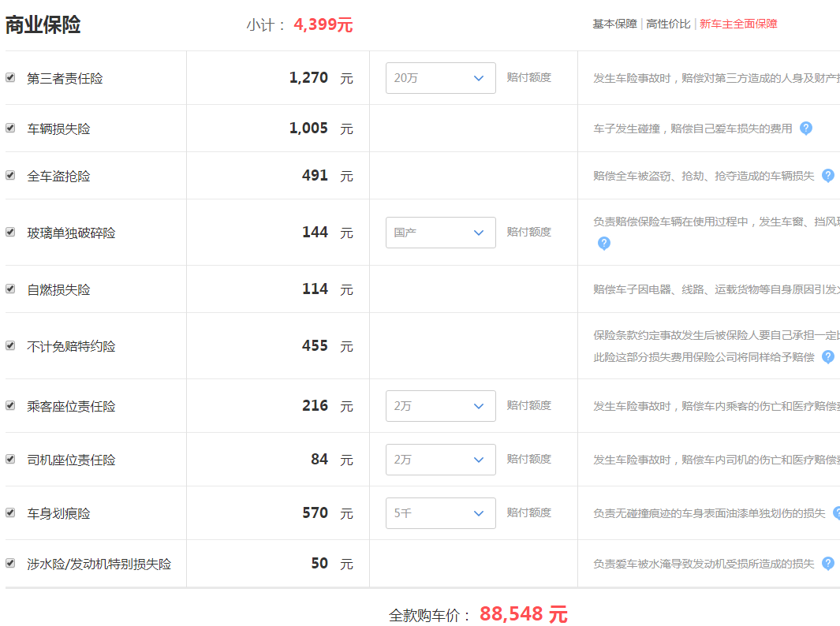Toggle 全车盗抢险 checkbox
This screenshot has height=626, width=840.
pyautogui.click(x=10, y=175)
